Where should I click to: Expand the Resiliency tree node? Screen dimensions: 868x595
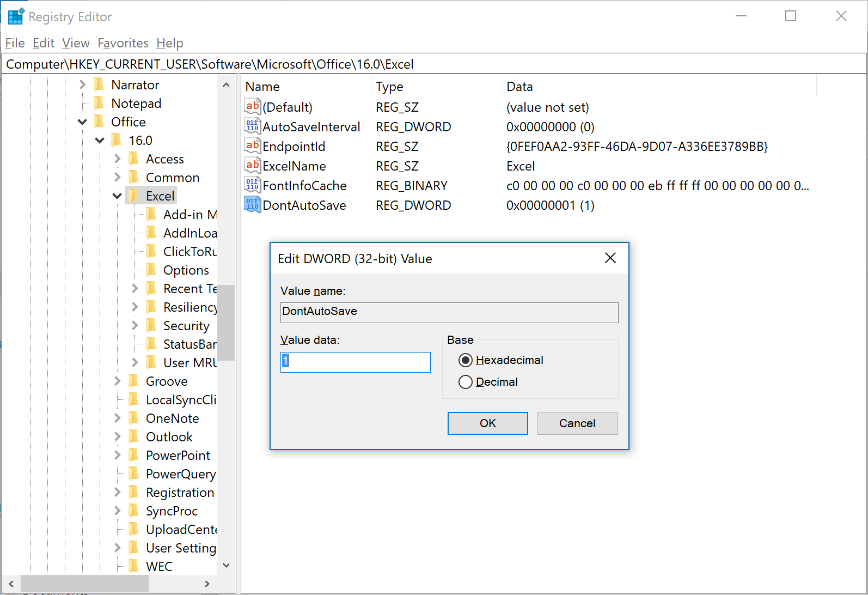point(135,307)
